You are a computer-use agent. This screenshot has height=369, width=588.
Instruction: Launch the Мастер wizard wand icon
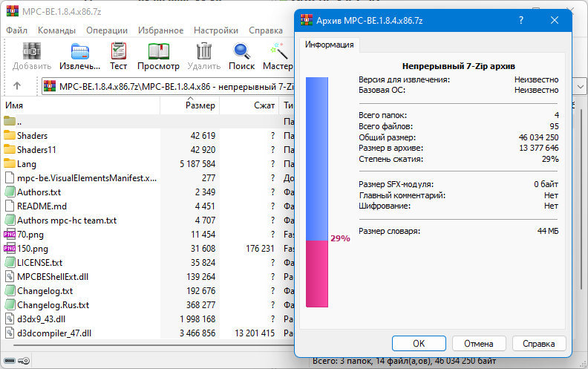pos(279,51)
